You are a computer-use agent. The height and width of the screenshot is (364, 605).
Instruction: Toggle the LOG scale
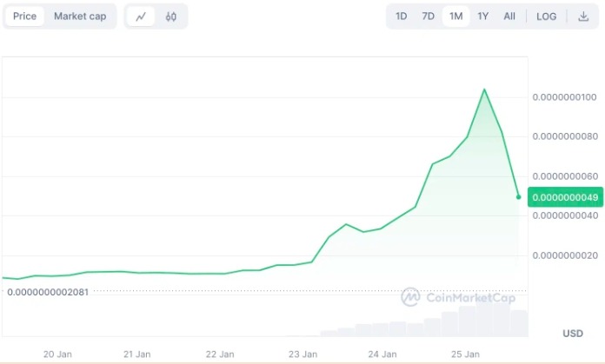[547, 17]
